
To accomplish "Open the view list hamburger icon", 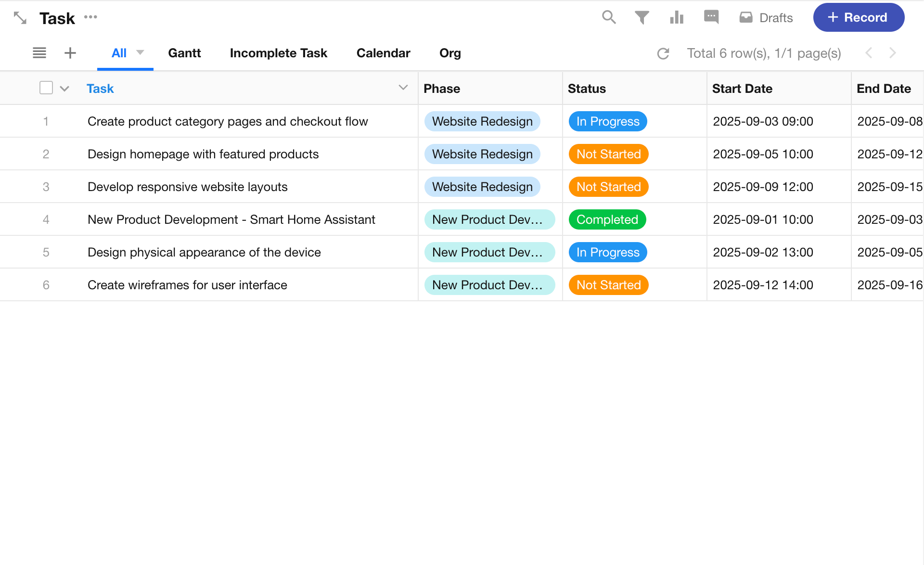I will click(39, 53).
